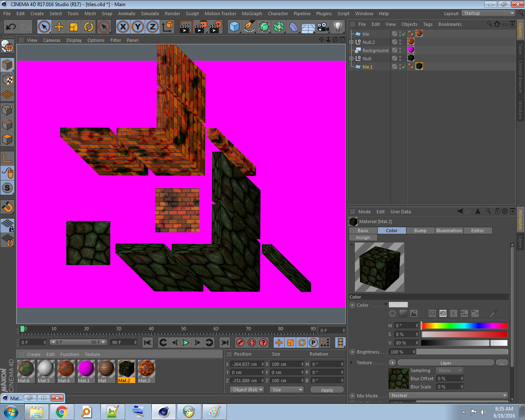525x420 pixels.
Task: Click the search magnifier in Object Manager
Action: [x=489, y=24]
